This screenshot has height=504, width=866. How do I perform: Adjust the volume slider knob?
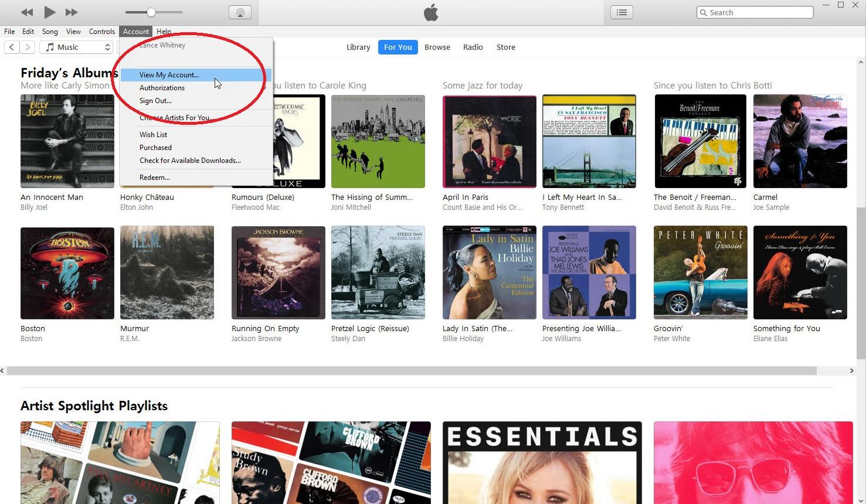151,12
